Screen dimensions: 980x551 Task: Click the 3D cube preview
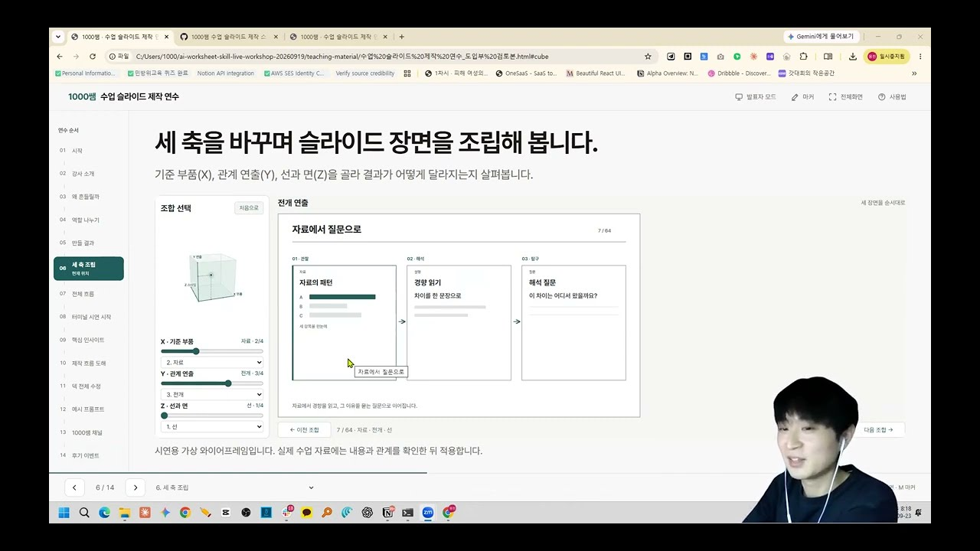click(x=212, y=276)
